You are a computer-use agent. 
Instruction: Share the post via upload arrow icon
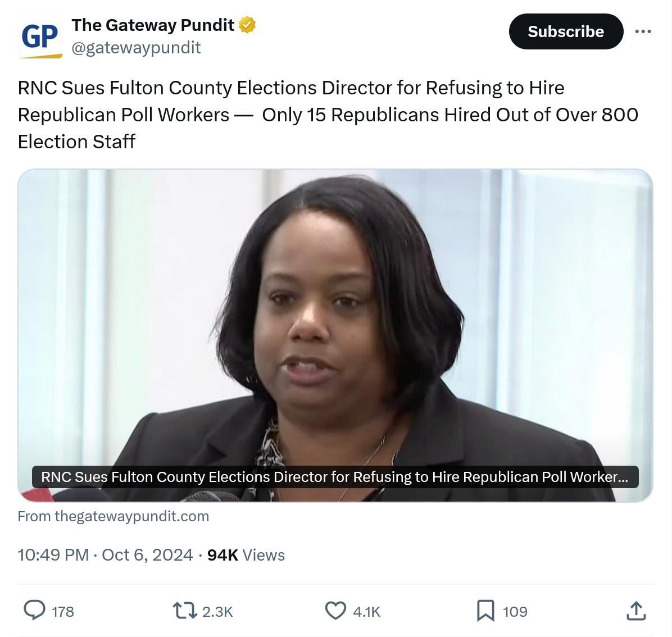636,611
